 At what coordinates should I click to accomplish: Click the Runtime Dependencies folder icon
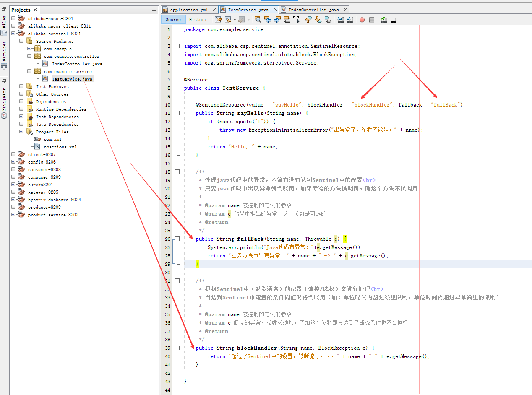point(29,109)
